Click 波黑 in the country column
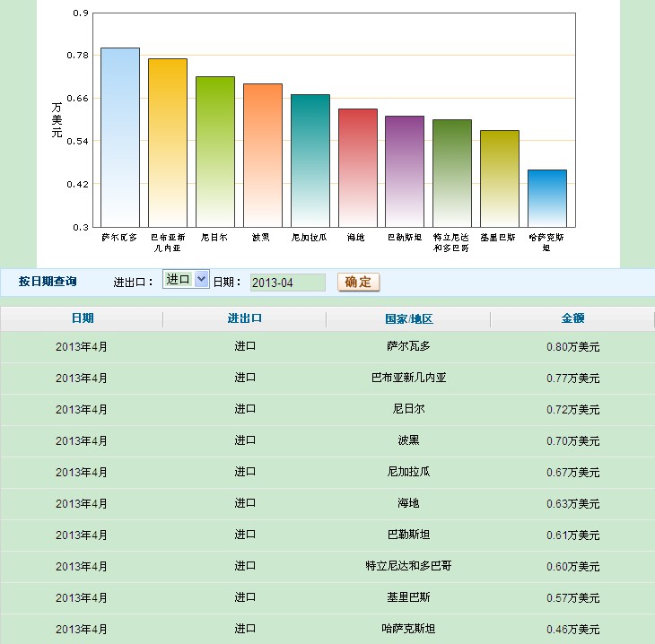Screen dimensions: 655x644 (x=408, y=440)
